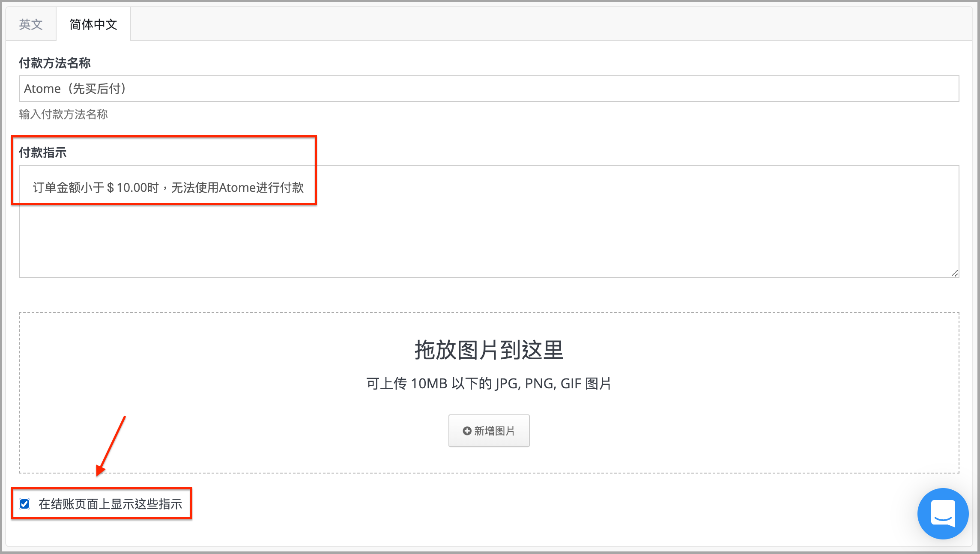The height and width of the screenshot is (554, 980).
Task: Click the 付款方法名称 label
Action: (x=55, y=63)
